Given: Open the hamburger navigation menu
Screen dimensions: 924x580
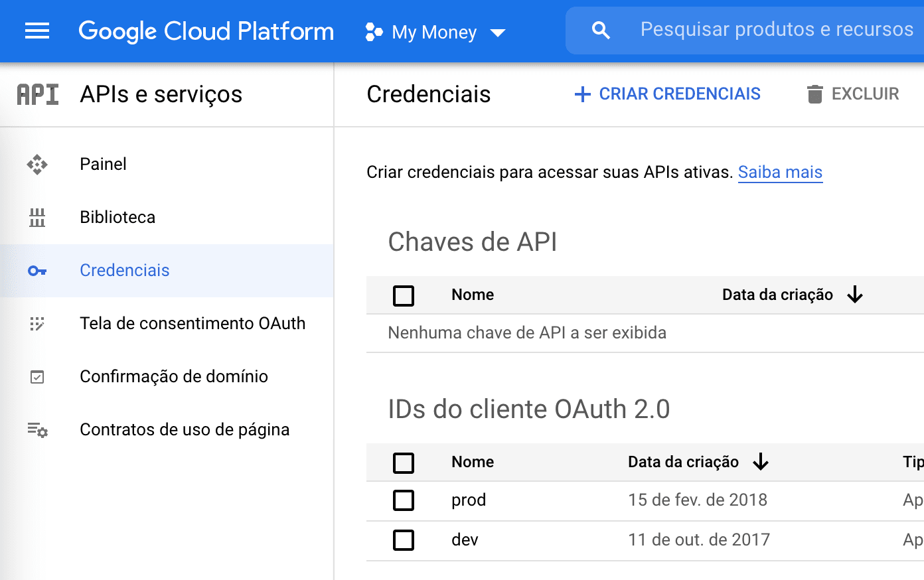Looking at the screenshot, I should point(37,31).
